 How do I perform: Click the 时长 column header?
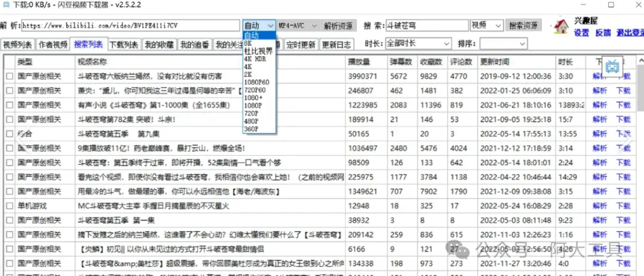click(x=571, y=62)
